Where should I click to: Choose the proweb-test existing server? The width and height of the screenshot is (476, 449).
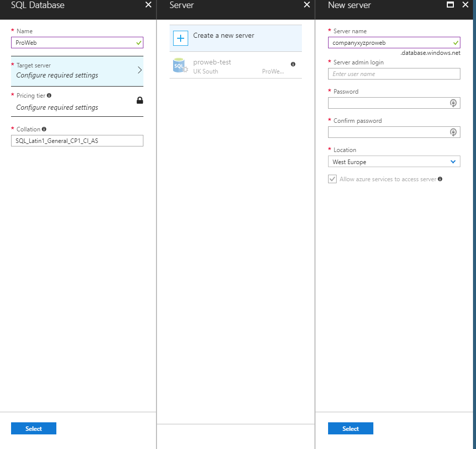[235, 65]
